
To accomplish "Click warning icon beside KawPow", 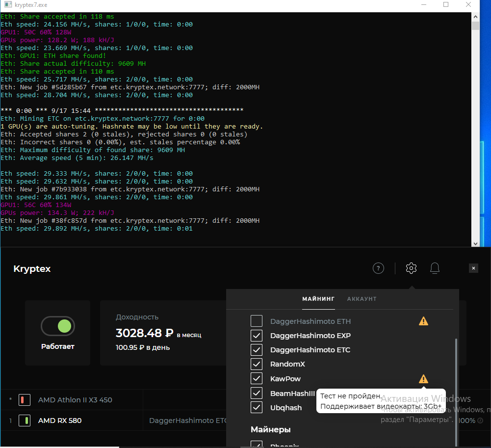I will pos(423,379).
